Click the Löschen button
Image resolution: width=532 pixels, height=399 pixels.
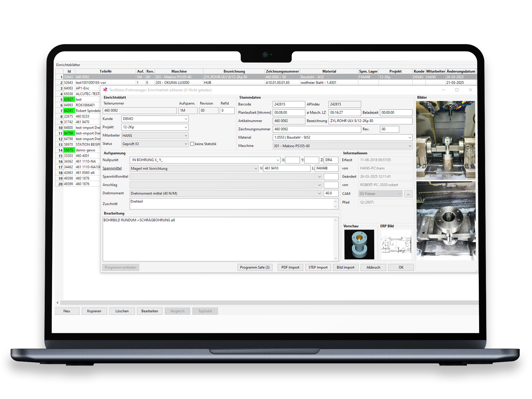pyautogui.click(x=122, y=311)
